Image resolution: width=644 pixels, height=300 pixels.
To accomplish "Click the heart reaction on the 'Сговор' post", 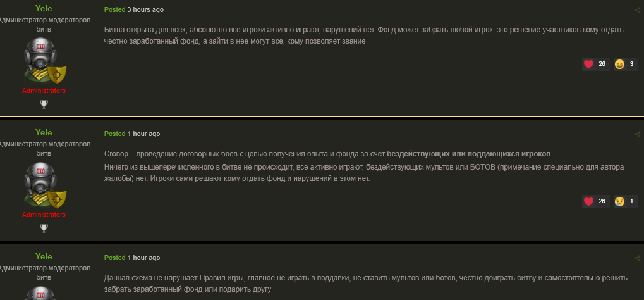I will coord(589,201).
